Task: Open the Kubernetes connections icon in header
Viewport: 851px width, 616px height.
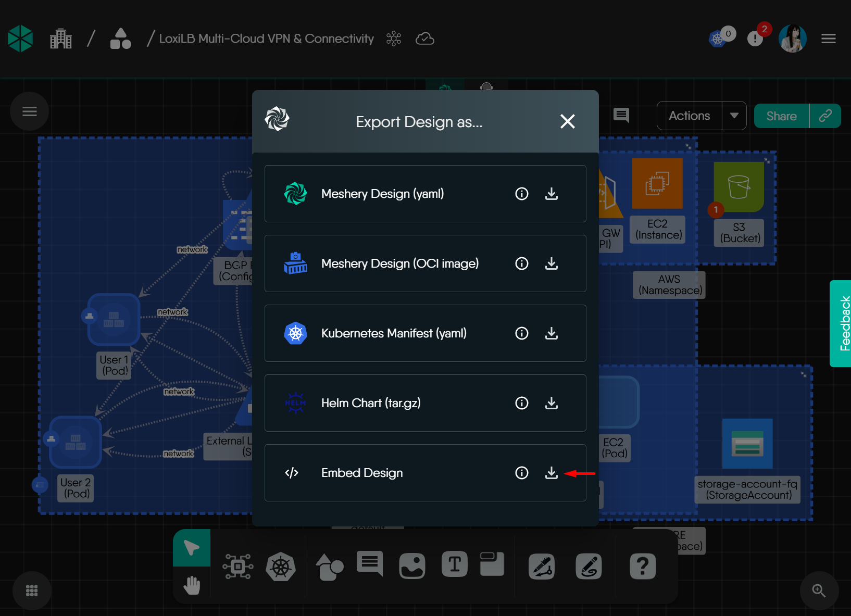Action: (718, 39)
